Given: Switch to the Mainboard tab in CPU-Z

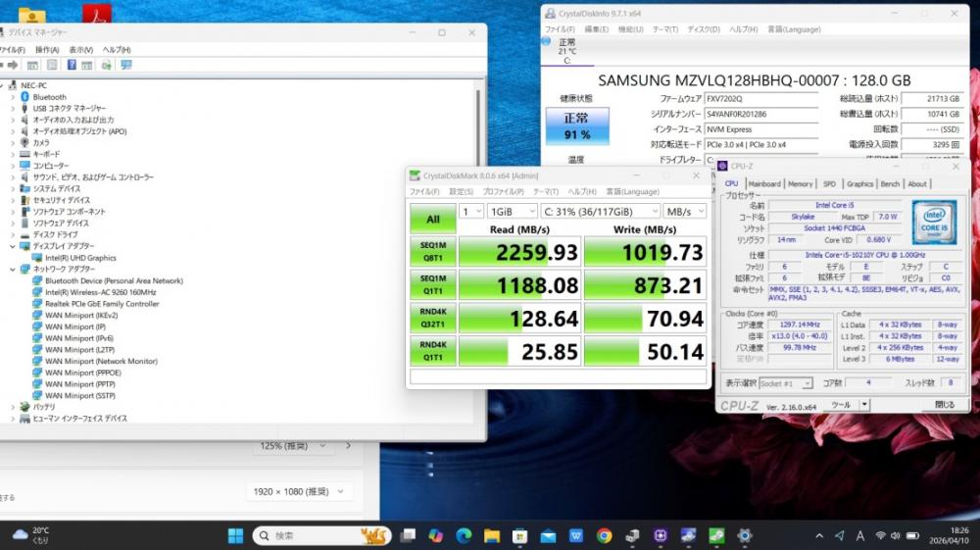Looking at the screenshot, I should tap(764, 183).
